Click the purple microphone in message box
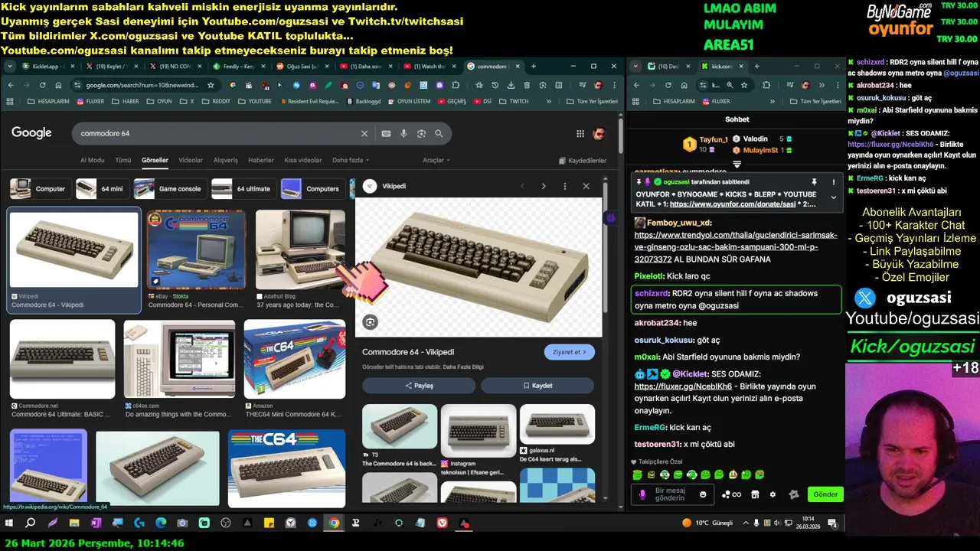Image resolution: width=980 pixels, height=551 pixels. (x=642, y=494)
